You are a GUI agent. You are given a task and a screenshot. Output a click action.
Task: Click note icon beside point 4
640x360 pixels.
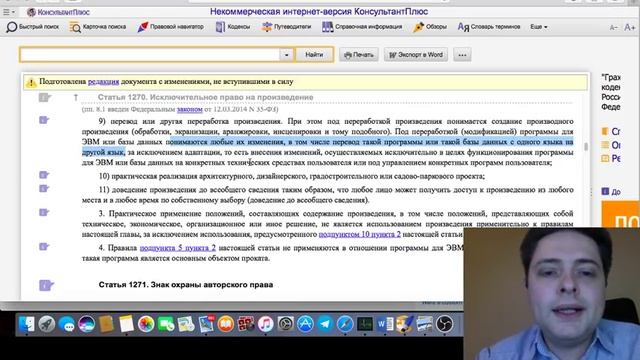click(x=44, y=247)
